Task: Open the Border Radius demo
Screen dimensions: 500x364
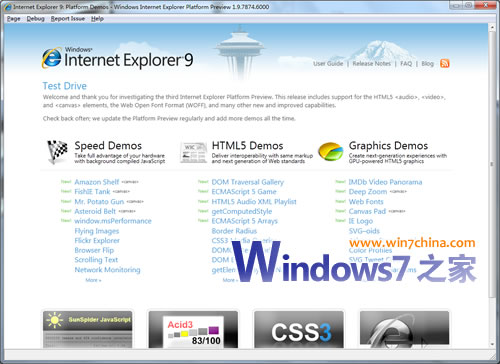Action: coord(234,231)
